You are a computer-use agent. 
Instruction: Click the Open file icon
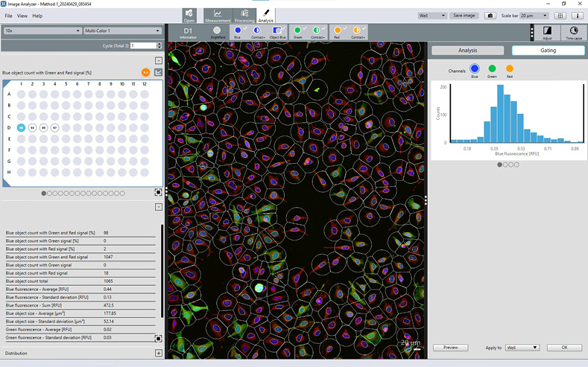[x=189, y=15]
